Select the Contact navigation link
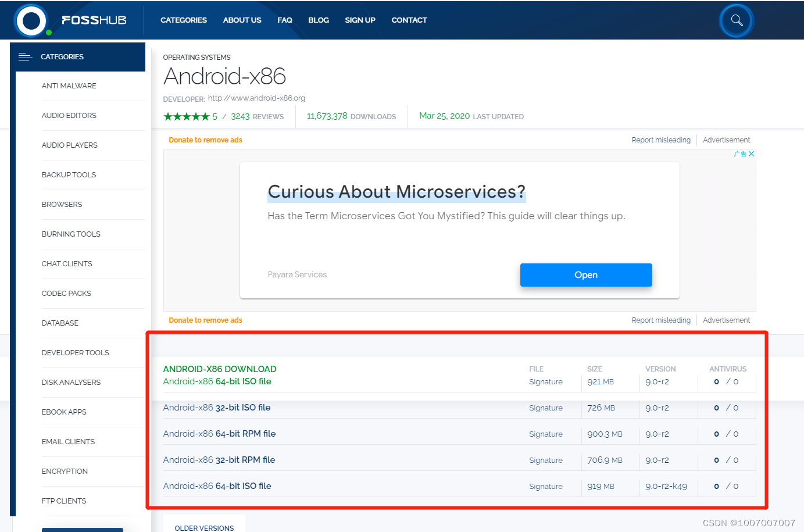 (x=409, y=20)
